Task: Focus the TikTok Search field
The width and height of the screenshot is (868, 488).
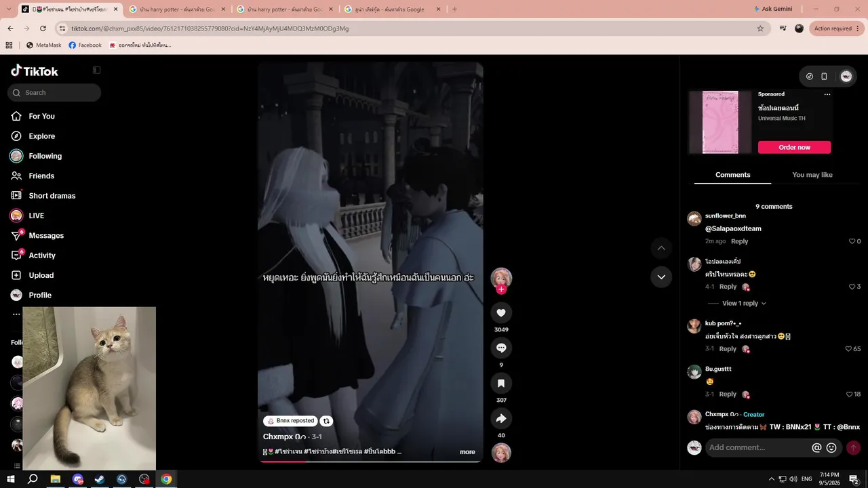Action: tap(54, 93)
